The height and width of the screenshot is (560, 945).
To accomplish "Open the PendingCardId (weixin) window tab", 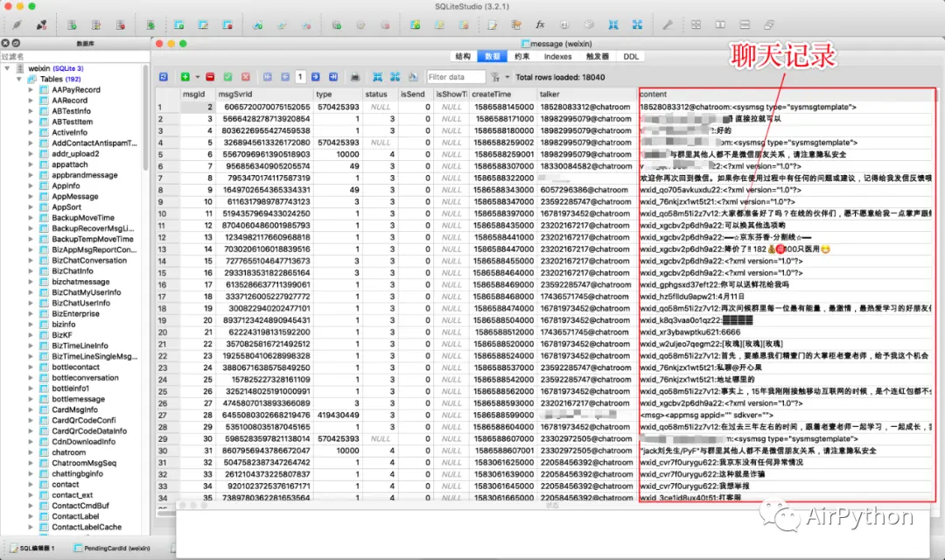I will pos(112,548).
